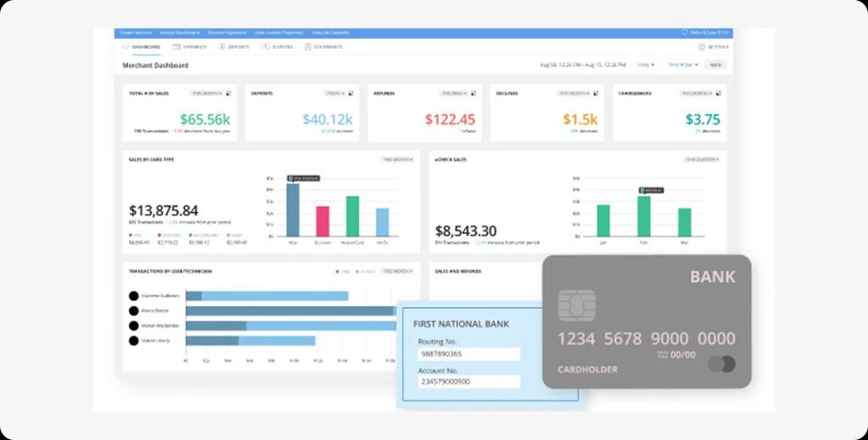
Task: Click the Mar bar in eCheck chart
Action: 685,222
